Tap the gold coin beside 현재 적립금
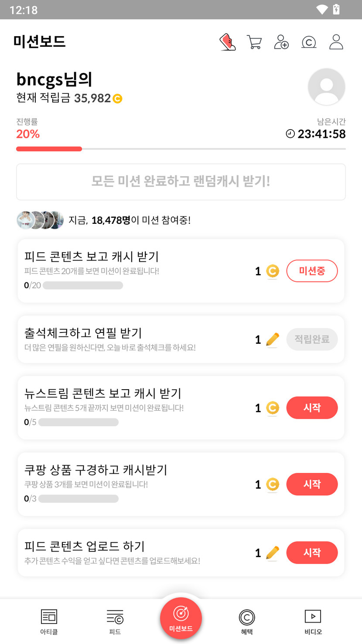Image resolution: width=362 pixels, height=644 pixels. click(117, 99)
